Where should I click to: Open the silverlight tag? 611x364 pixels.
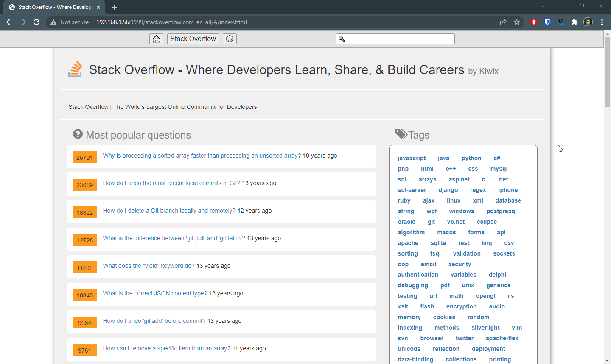[485, 328]
